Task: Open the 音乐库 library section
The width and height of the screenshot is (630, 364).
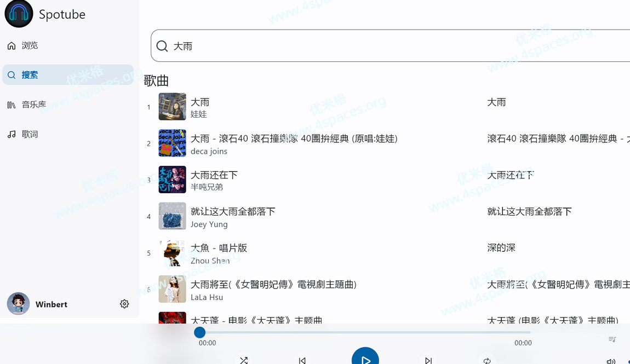Action: [x=33, y=105]
